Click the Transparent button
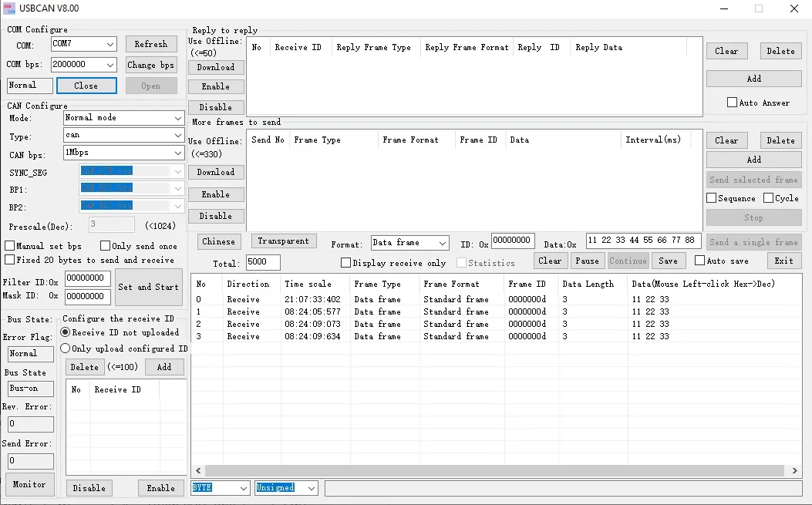This screenshot has width=812, height=505. (x=283, y=241)
